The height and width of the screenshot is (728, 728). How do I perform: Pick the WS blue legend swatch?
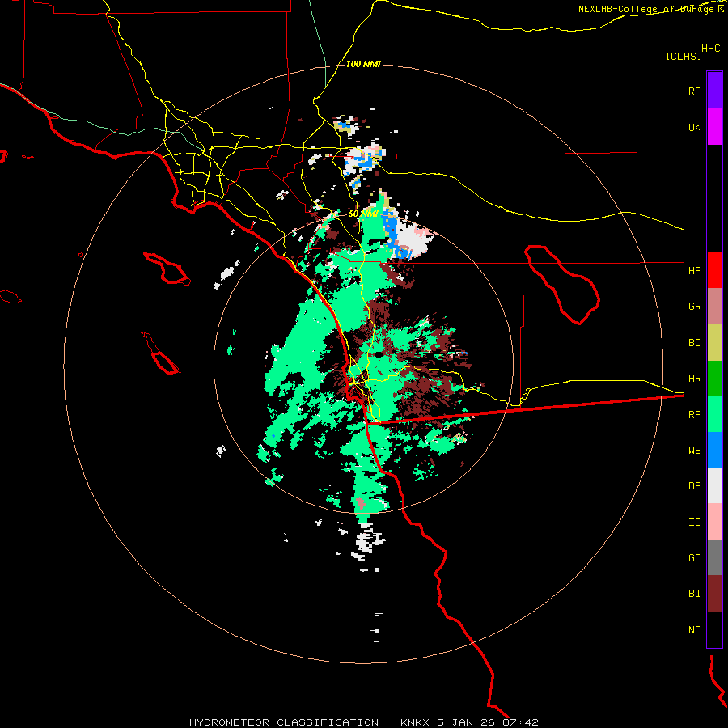click(x=714, y=450)
